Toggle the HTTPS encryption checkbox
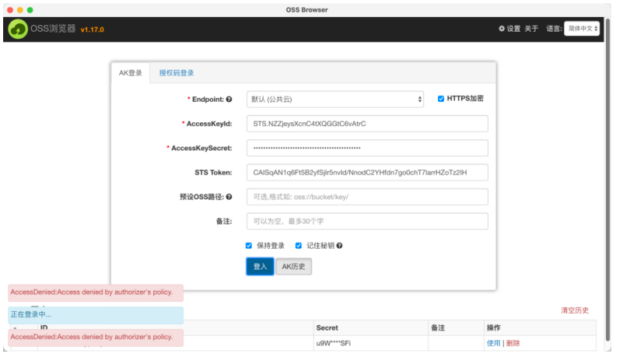623x364 pixels. [441, 99]
